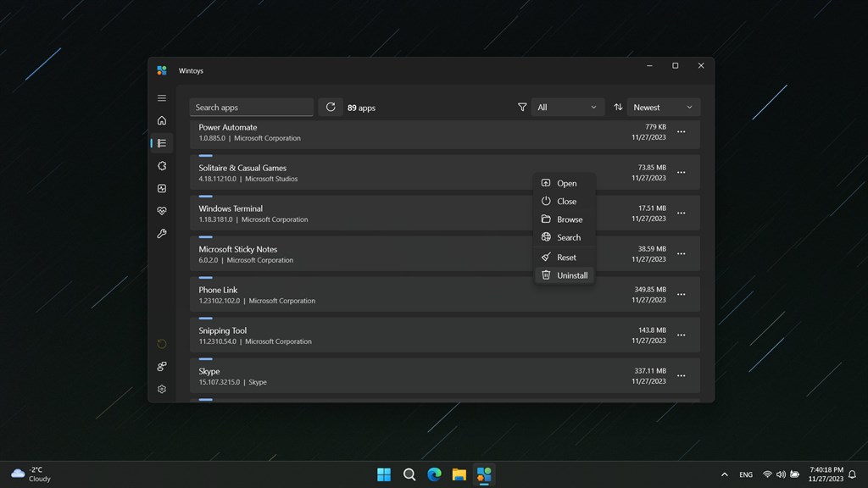This screenshot has height=488, width=868.
Task: Click the Search apps input field
Action: coord(251,108)
